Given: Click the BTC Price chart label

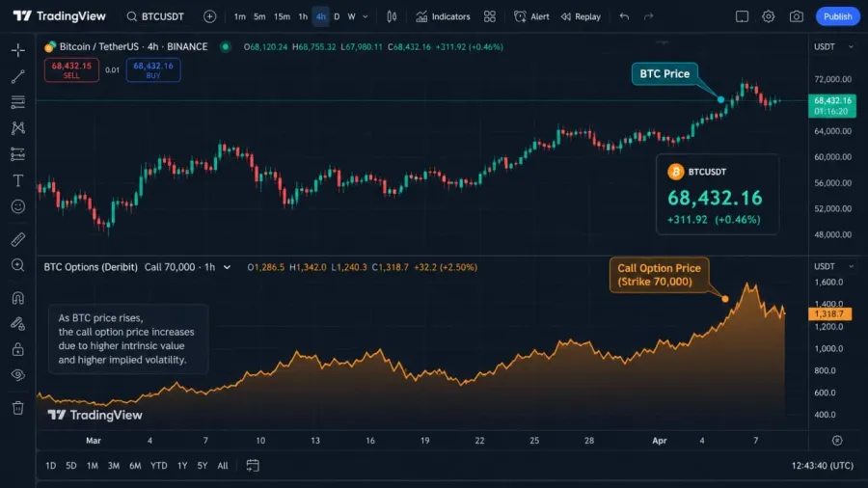Looking at the screenshot, I should (665, 73).
